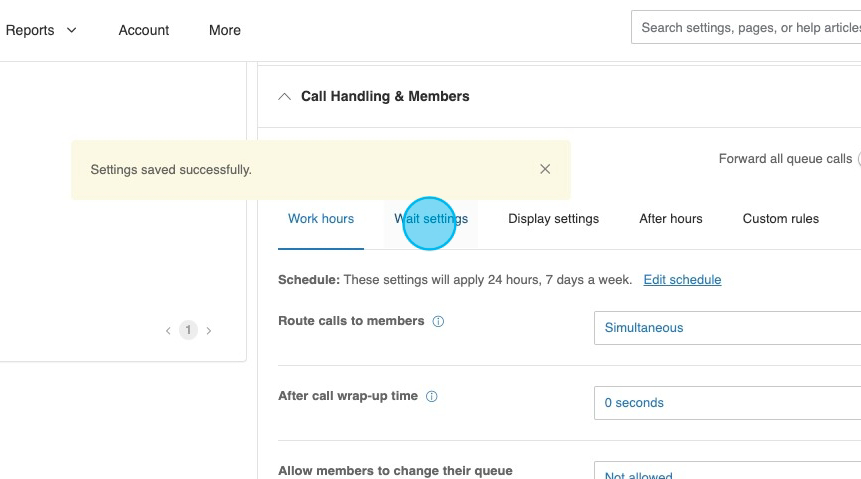Switch to the Wait settings tab
Viewport: 861px width, 479px height.
click(431, 219)
